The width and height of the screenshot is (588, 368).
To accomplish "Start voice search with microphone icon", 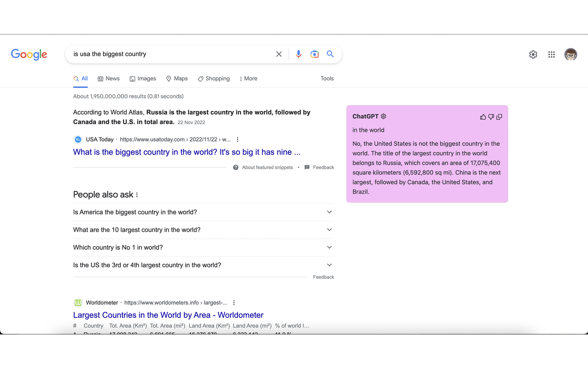I will point(299,54).
